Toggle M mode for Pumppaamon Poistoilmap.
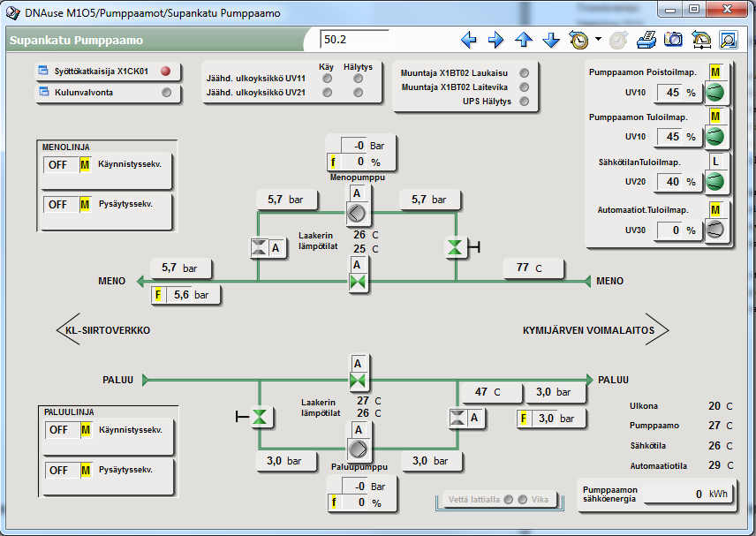 [x=715, y=72]
